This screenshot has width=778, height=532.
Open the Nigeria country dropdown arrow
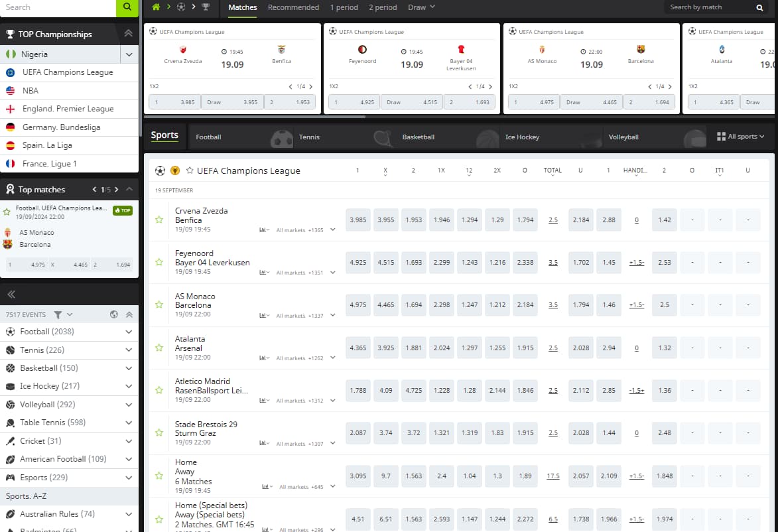[x=129, y=54]
